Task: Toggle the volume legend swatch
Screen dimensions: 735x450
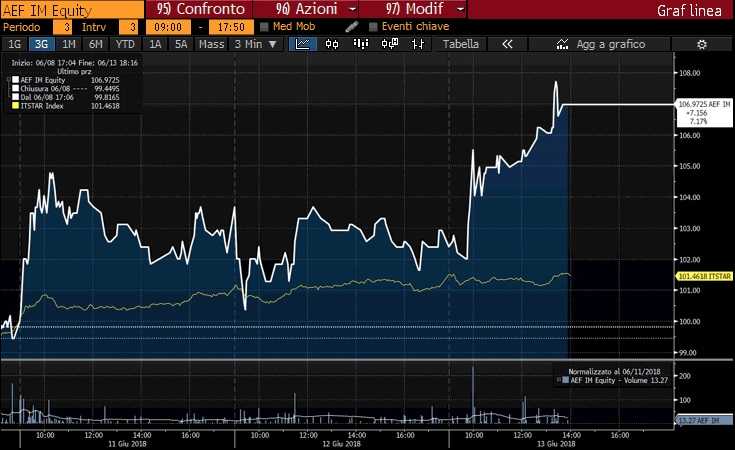Action: click(x=565, y=380)
